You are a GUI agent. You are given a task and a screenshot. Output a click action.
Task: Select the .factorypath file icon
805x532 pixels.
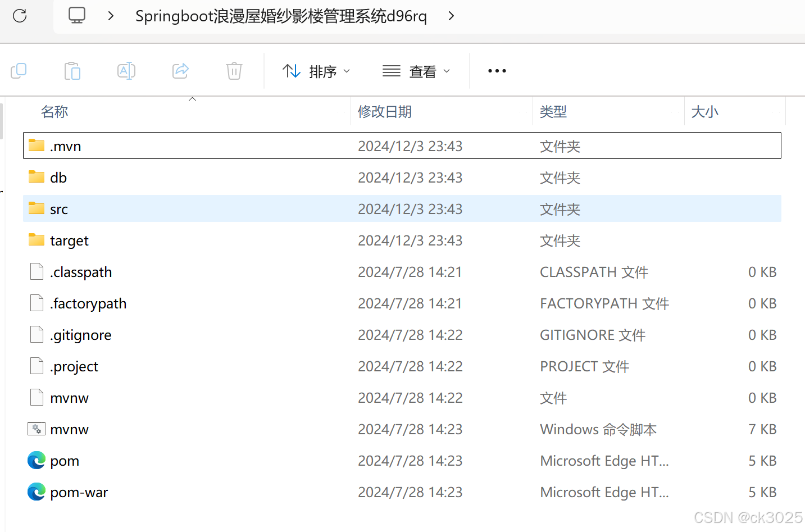37,303
